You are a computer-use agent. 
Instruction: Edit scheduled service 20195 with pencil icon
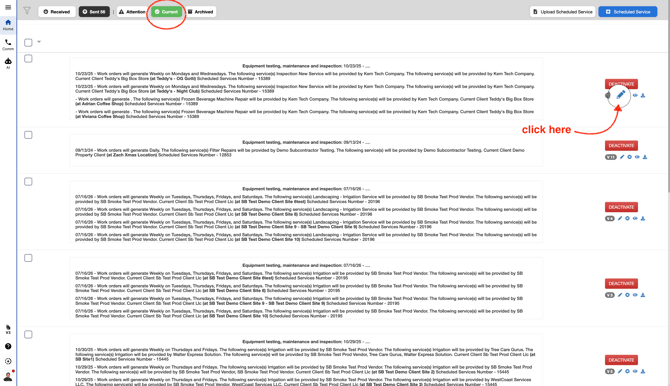620,295
